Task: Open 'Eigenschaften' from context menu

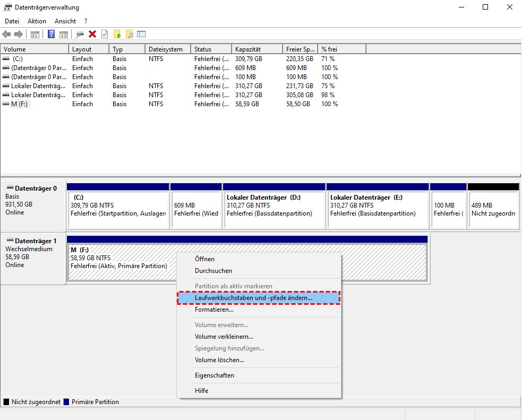Action: coord(214,375)
